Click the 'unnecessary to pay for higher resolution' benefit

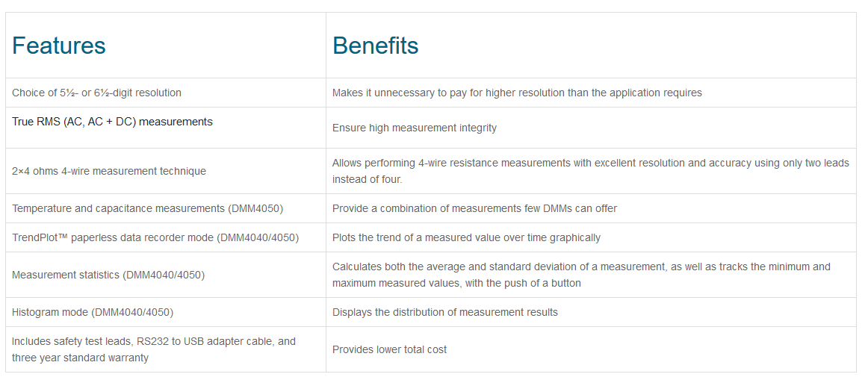pyautogui.click(x=517, y=93)
